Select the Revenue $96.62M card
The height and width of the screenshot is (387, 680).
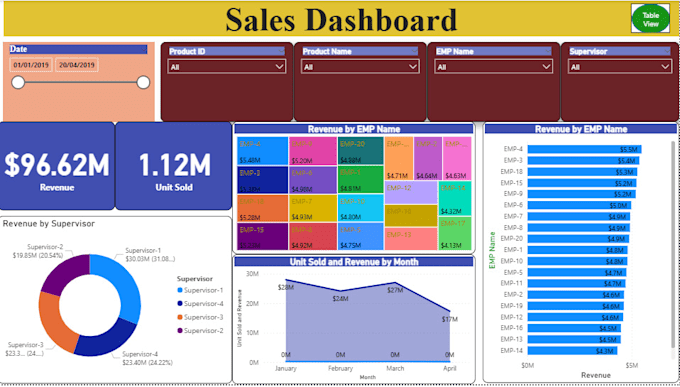click(57, 166)
